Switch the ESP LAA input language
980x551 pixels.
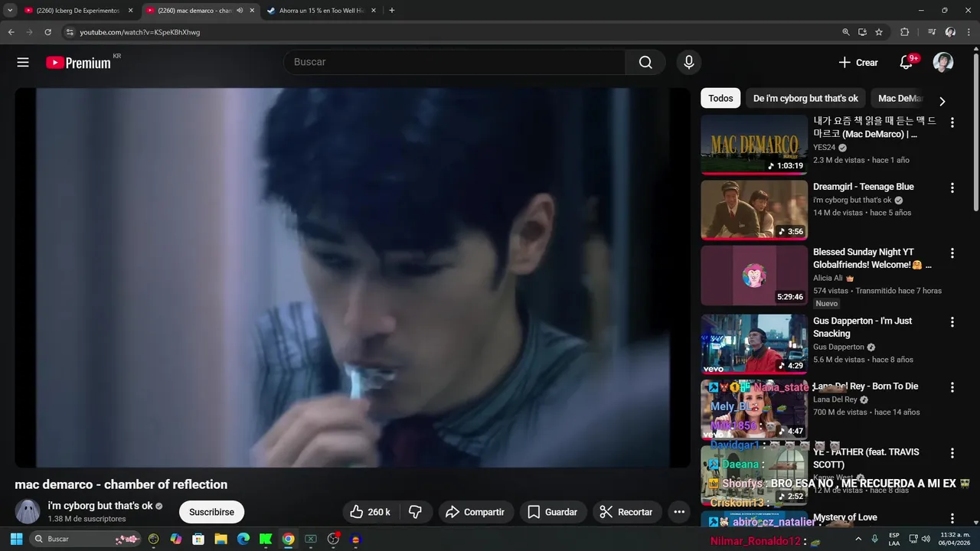[894, 539]
